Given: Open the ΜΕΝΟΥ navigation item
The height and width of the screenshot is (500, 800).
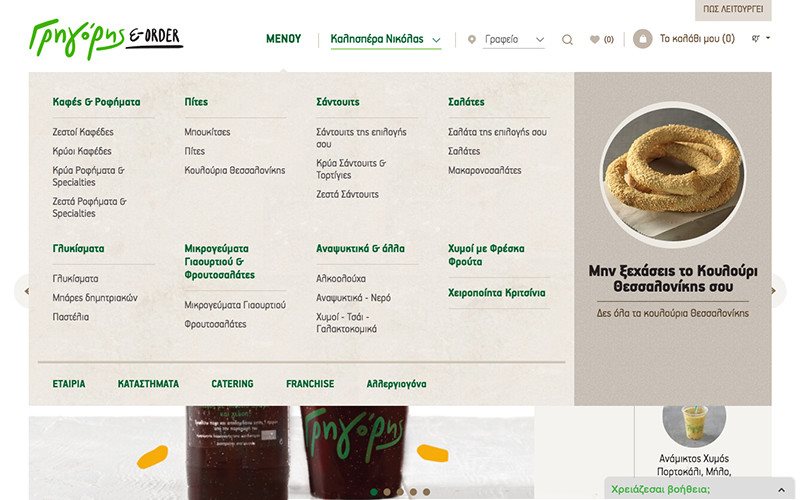Looking at the screenshot, I should pos(284,39).
